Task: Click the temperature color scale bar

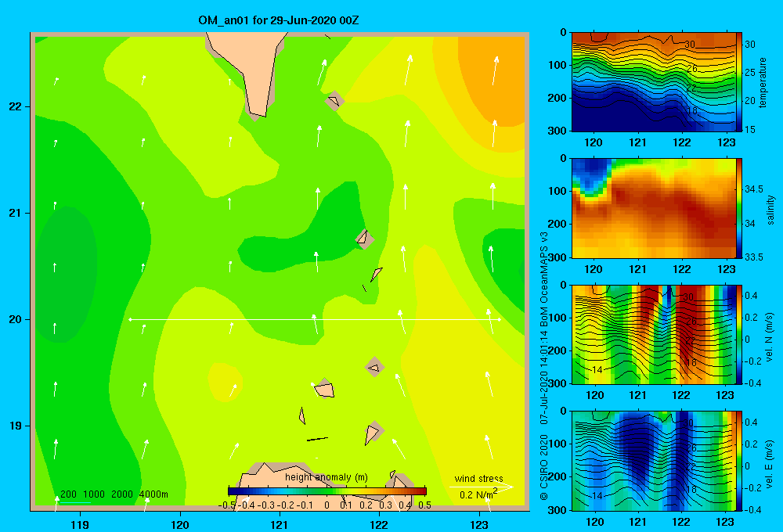Action: 739,81
